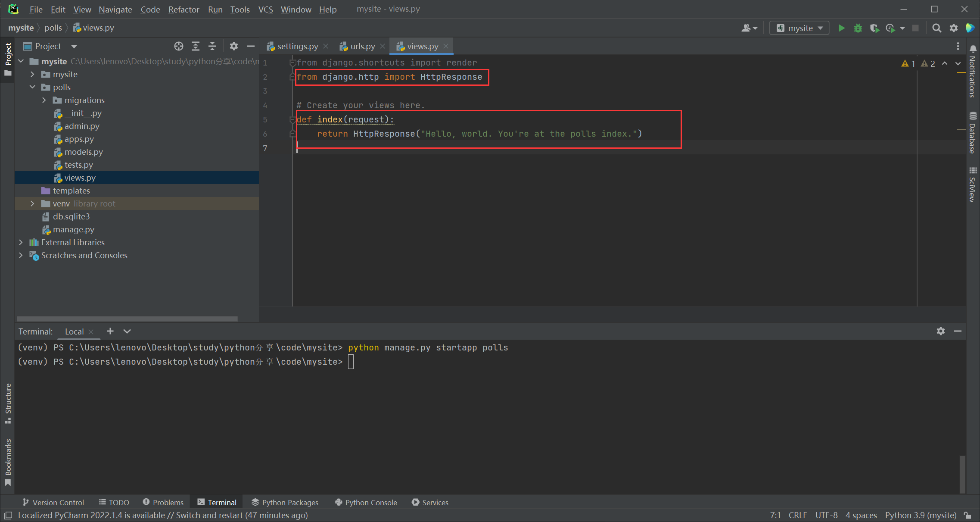Screen dimensions: 980x522
Task: Click polls breadcrumb in navigation bar
Action: [53, 28]
